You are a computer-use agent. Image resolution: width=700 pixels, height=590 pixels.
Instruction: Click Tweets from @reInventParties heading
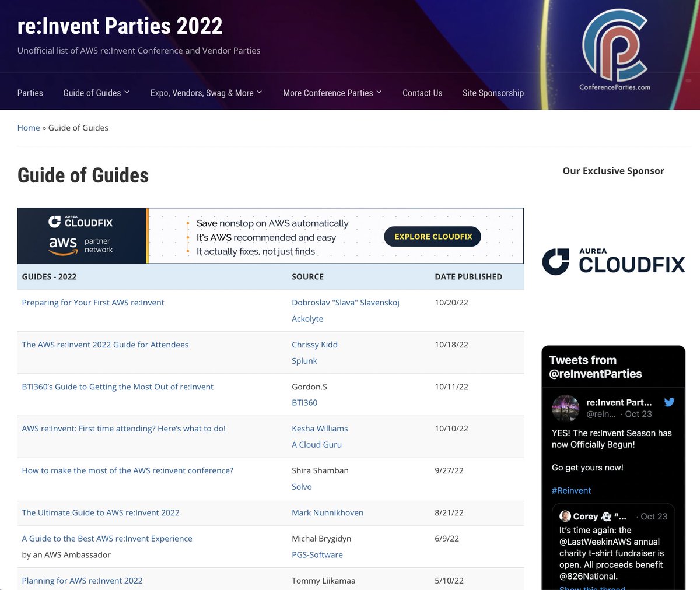tap(595, 367)
